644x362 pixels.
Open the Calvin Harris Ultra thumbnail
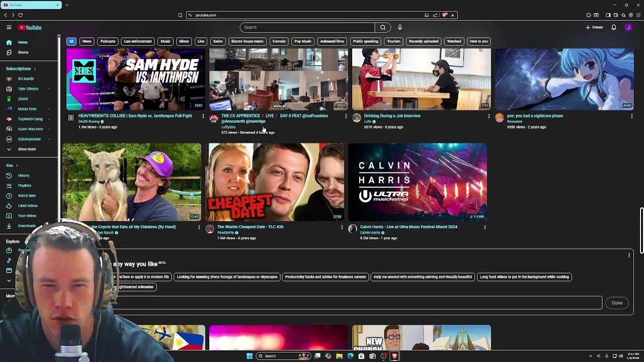(x=418, y=182)
